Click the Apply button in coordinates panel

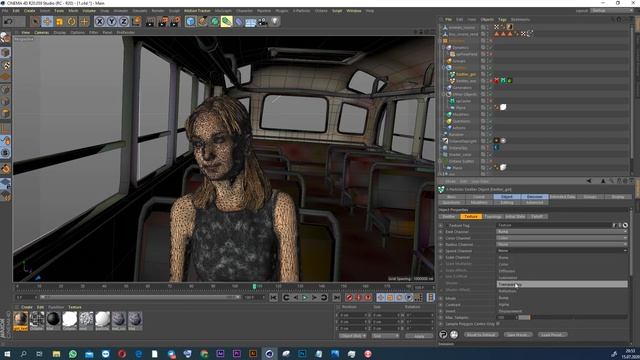point(419,336)
